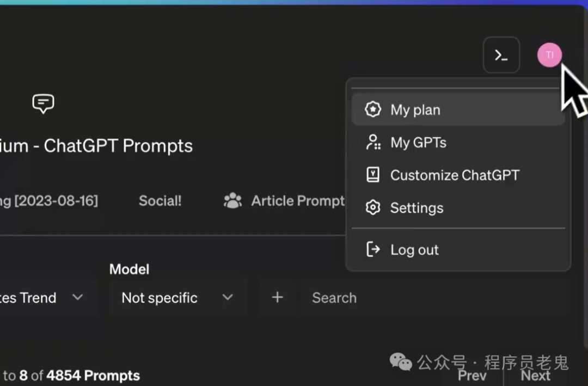
Task: Click the Customize ChatGPT book icon
Action: point(373,175)
